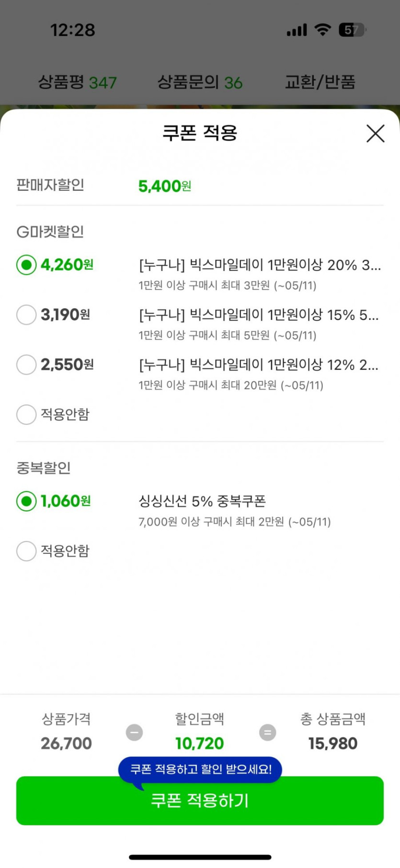The height and width of the screenshot is (868, 400).
Task: Switch to the 상품평 347 tab
Action: [77, 82]
